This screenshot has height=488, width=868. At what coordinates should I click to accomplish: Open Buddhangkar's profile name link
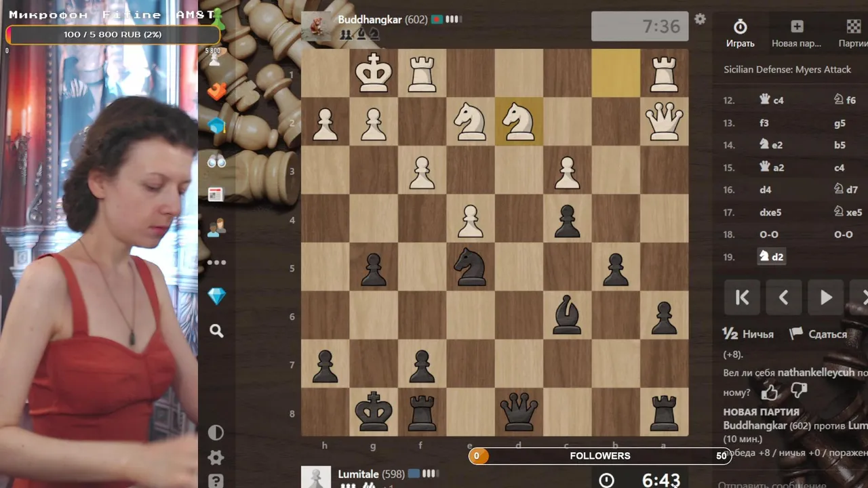(x=370, y=20)
